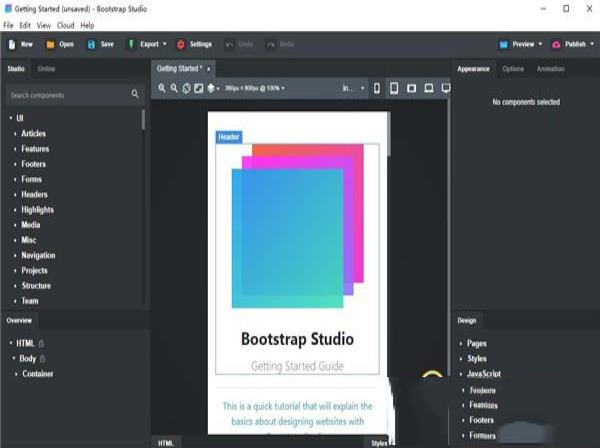Select the medium tablet landscape viewport
The width and height of the screenshot is (600, 448).
411,88
